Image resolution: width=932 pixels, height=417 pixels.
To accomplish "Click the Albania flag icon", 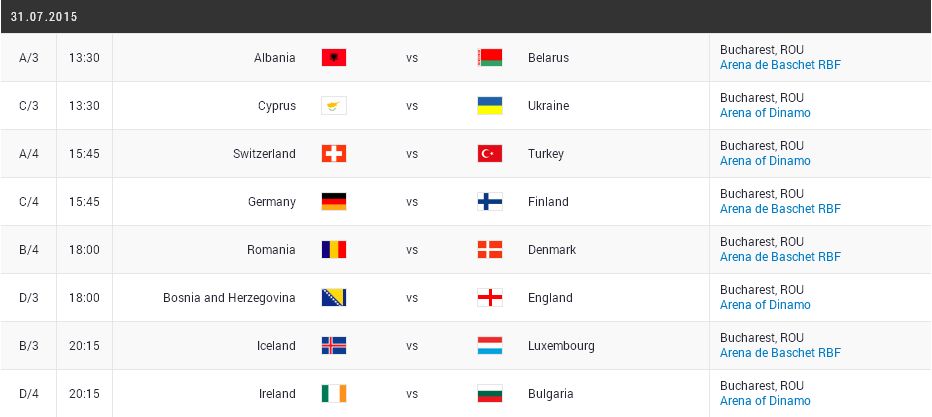I will [x=334, y=58].
